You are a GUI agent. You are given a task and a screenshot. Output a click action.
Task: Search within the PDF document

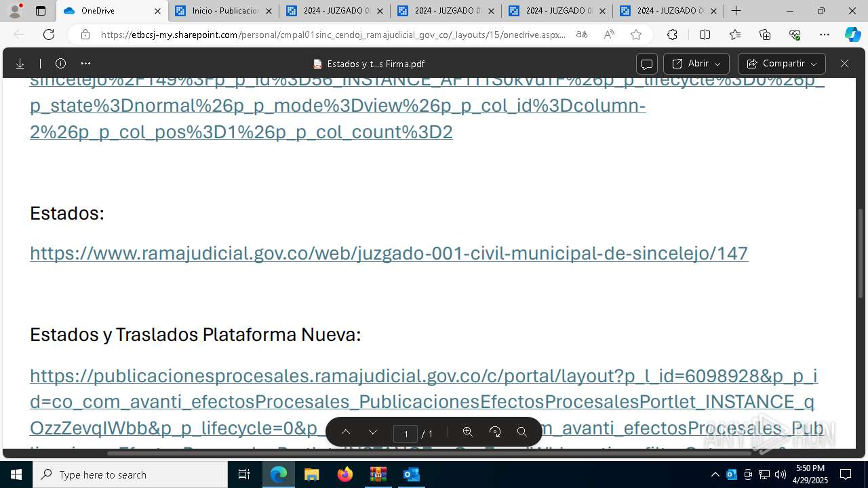click(x=521, y=432)
